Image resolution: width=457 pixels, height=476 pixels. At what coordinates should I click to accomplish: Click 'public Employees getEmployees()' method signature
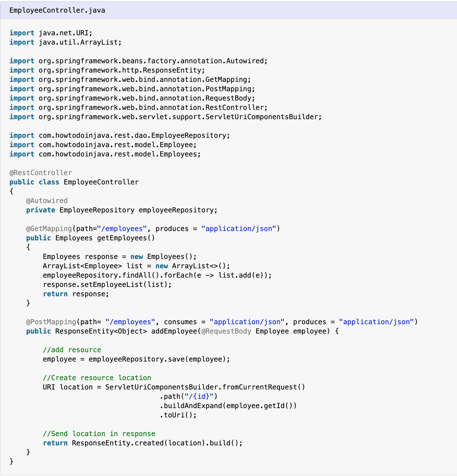pos(91,238)
